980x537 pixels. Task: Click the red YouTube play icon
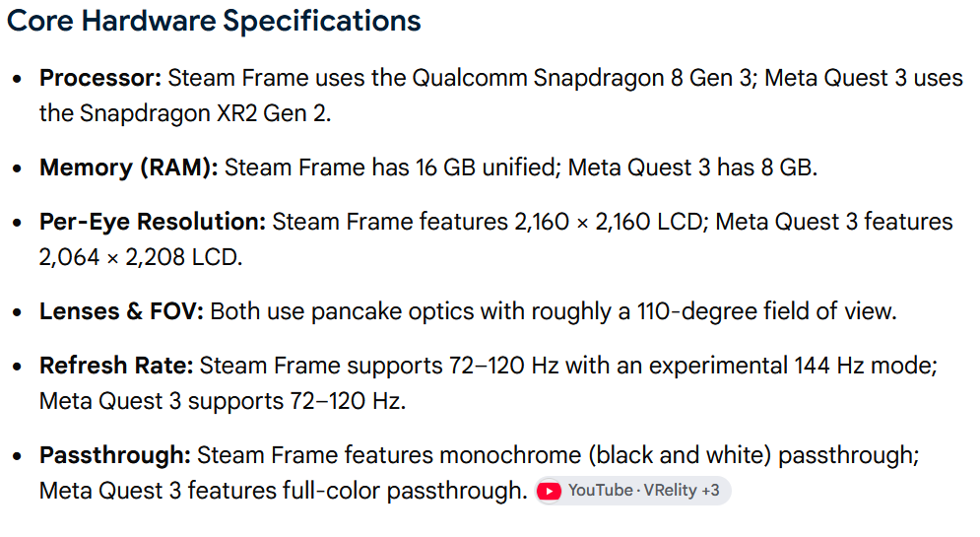[549, 492]
